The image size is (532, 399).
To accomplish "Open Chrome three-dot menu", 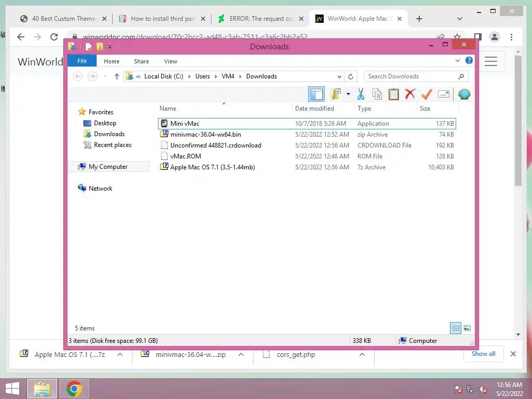I will tap(511, 37).
